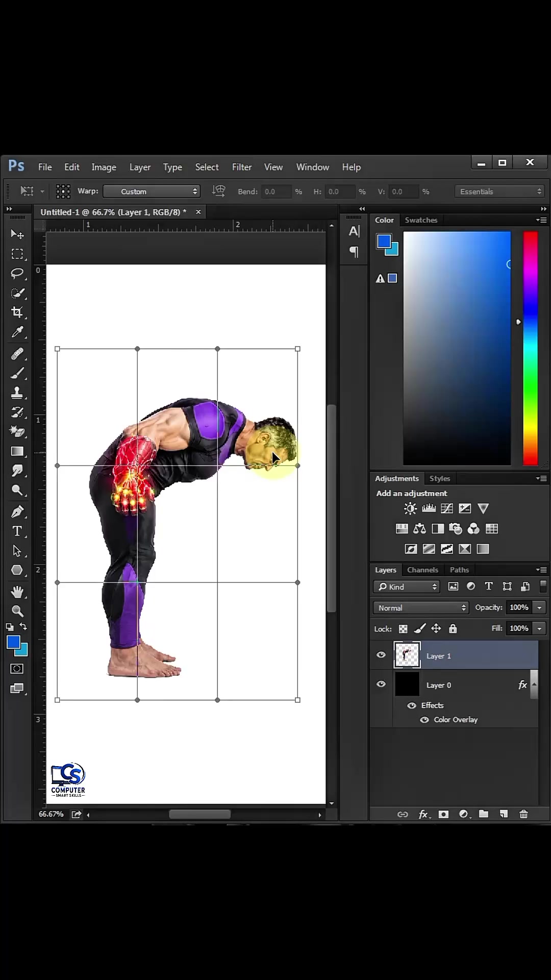This screenshot has height=980, width=551.
Task: Open Opacity slider dropdown arrow
Action: click(x=539, y=607)
